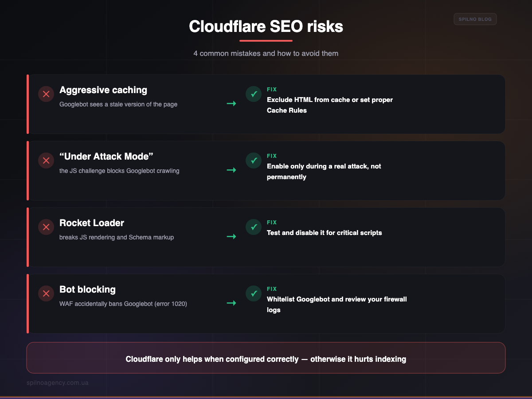Click the SPILNO BLOG badge

pyautogui.click(x=475, y=19)
